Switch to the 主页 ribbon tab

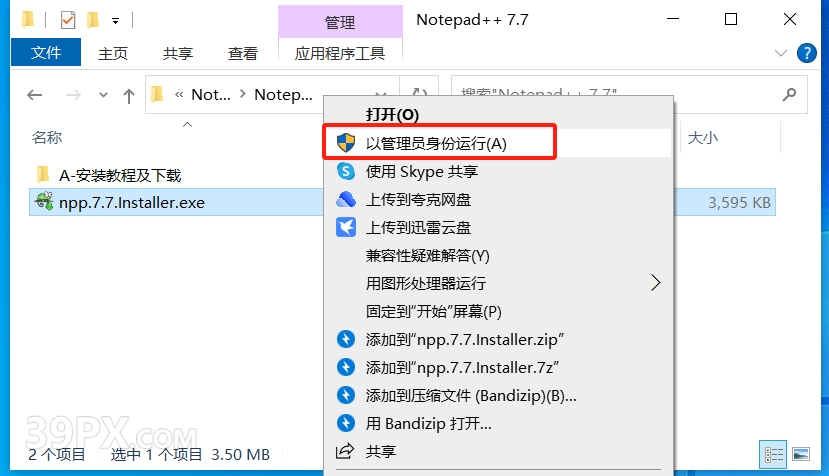(x=113, y=53)
